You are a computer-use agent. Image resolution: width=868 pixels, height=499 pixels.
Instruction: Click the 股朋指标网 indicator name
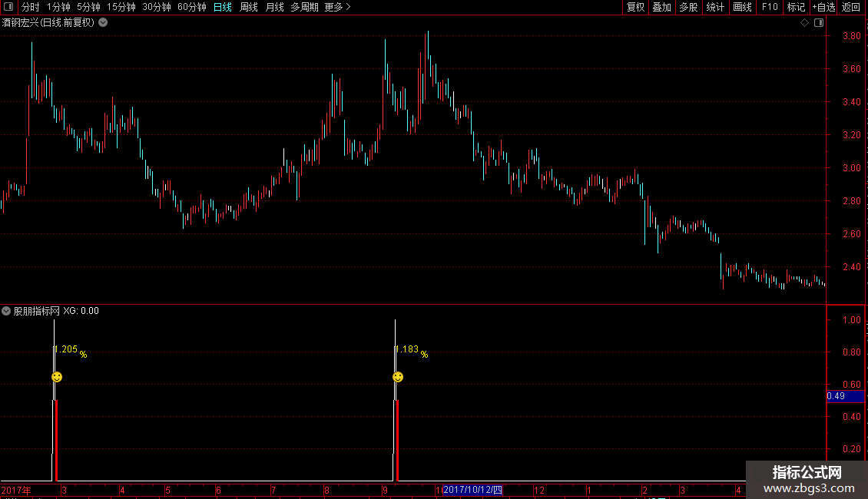37,311
